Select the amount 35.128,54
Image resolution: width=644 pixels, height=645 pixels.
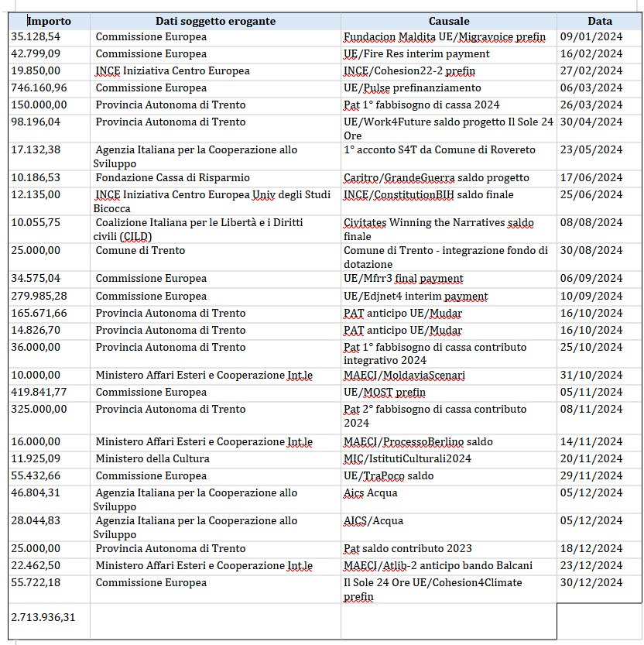(36, 37)
